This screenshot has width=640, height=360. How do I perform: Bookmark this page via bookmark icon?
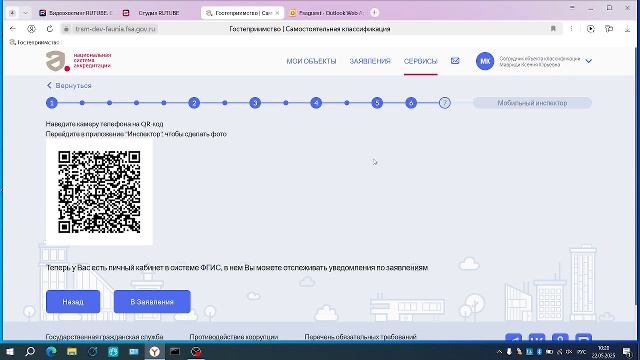[553, 29]
